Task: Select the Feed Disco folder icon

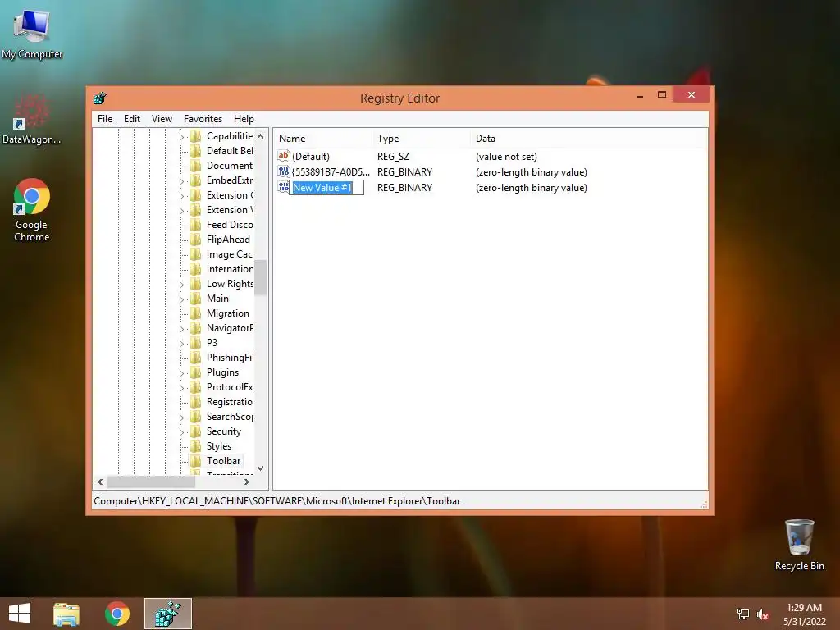Action: click(x=196, y=225)
